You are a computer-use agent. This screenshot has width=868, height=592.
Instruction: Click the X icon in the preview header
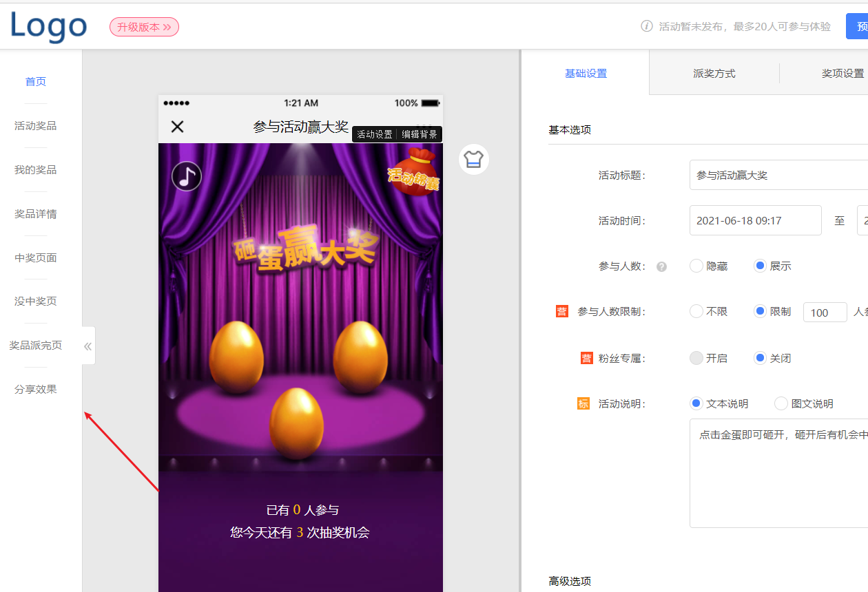[x=177, y=127]
